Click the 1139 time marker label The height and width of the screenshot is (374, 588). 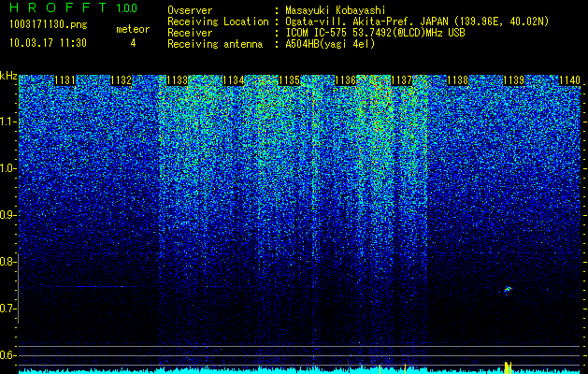514,80
